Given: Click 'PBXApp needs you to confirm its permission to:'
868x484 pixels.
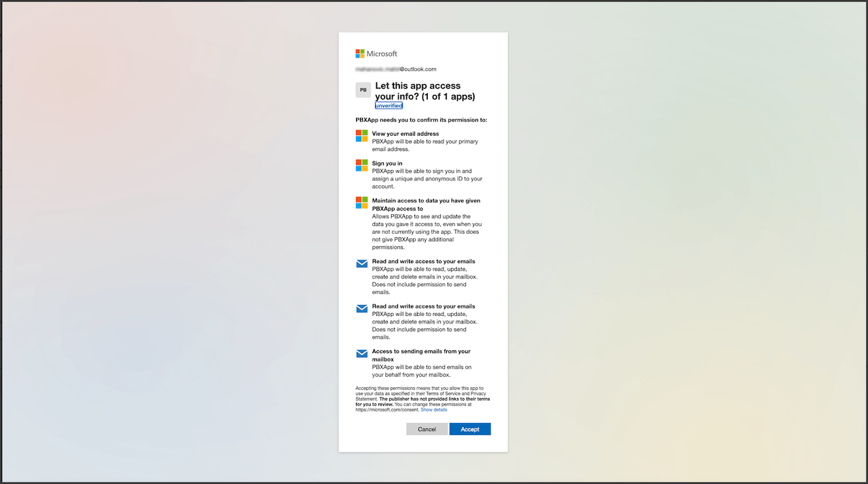Looking at the screenshot, I should 421,119.
